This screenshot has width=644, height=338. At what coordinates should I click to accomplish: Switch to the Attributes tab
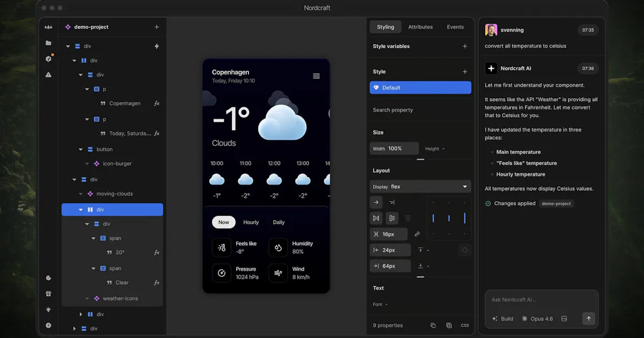420,27
